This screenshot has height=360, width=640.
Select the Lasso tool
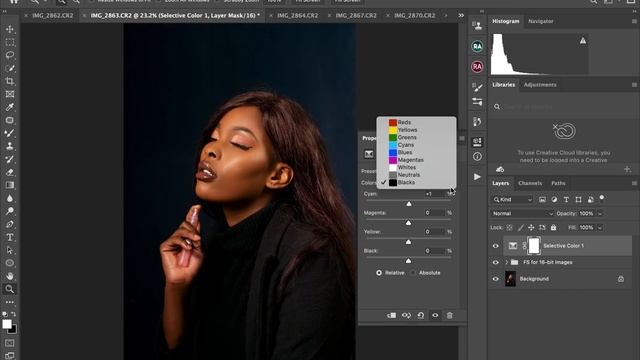click(10, 55)
